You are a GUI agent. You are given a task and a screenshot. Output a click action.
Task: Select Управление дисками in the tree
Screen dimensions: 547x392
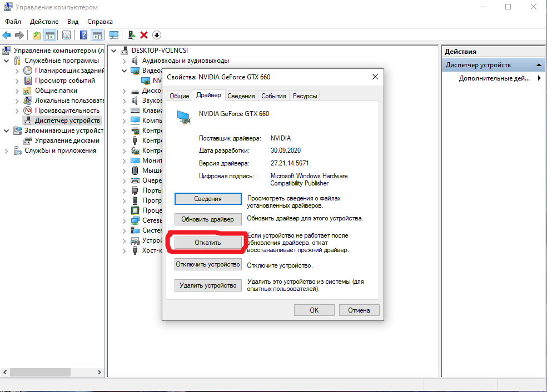tap(67, 140)
